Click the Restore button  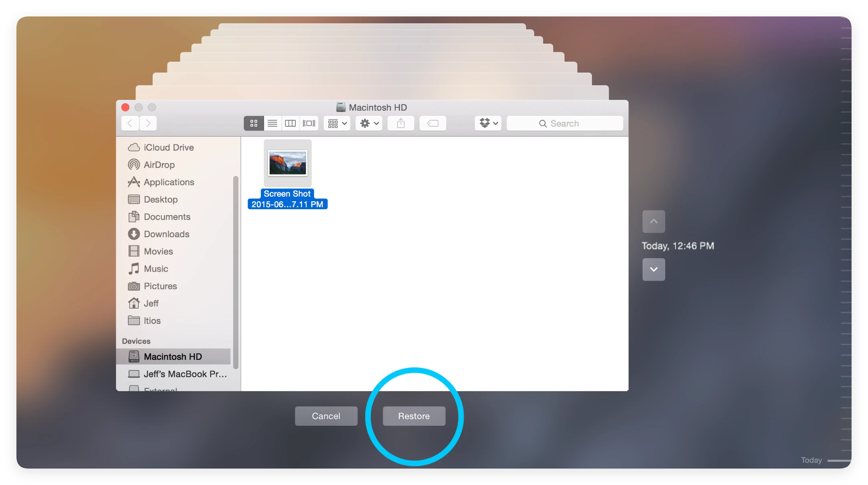414,416
